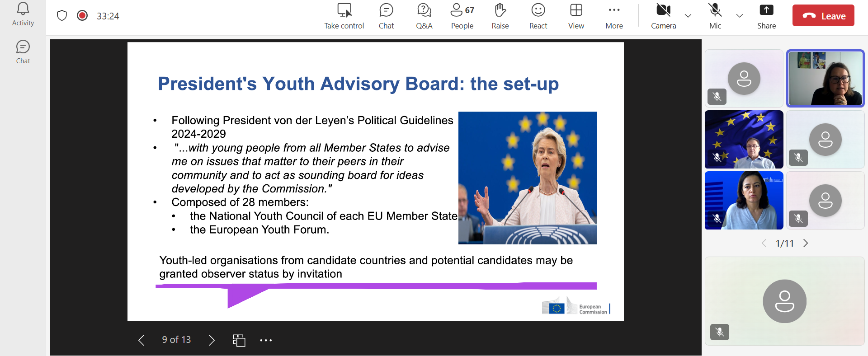The width and height of the screenshot is (868, 356).
Task: Click gallery page indicator 1/11
Action: (x=785, y=244)
